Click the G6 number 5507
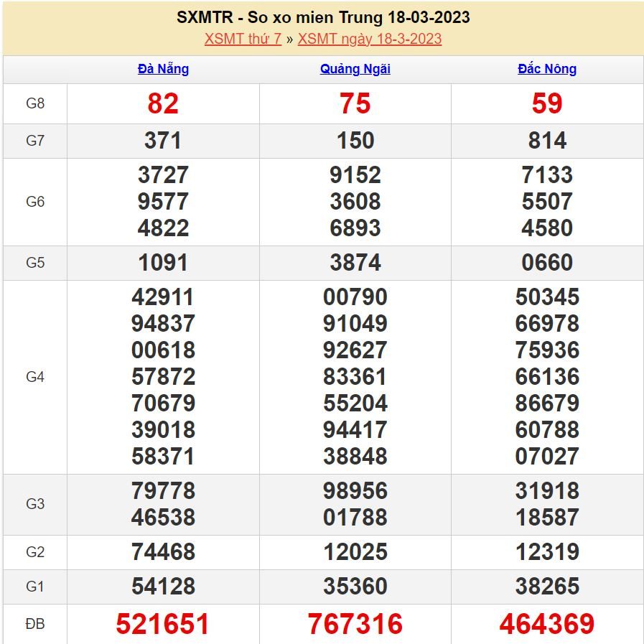Image resolution: width=644 pixels, height=644 pixels. pyautogui.click(x=547, y=202)
